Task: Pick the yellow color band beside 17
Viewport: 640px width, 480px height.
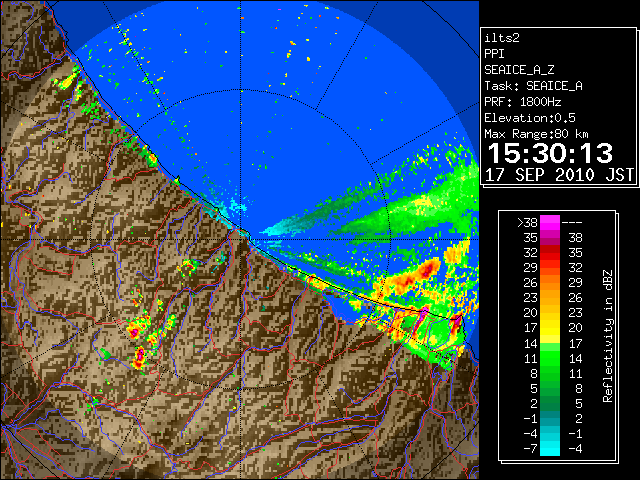Action: click(550, 328)
